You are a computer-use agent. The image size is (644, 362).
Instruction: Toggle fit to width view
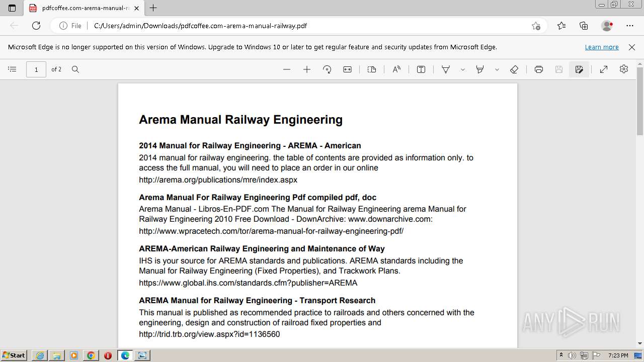pyautogui.click(x=347, y=69)
